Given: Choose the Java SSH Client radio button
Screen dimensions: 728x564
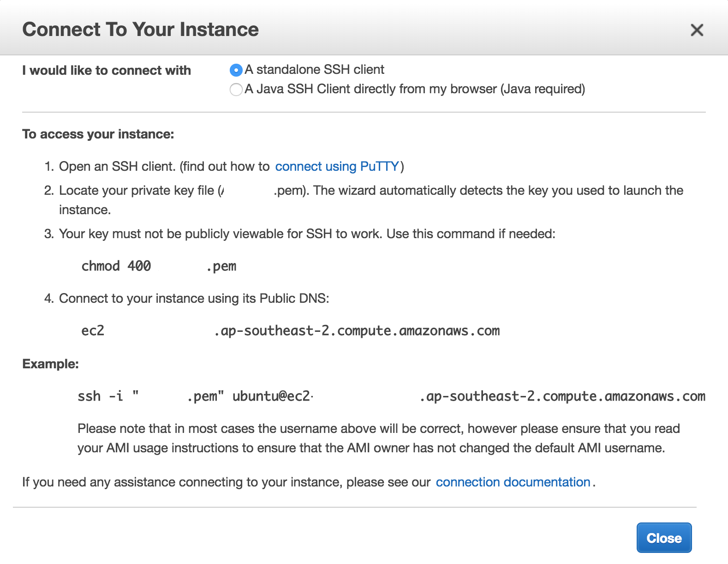Looking at the screenshot, I should click(236, 90).
